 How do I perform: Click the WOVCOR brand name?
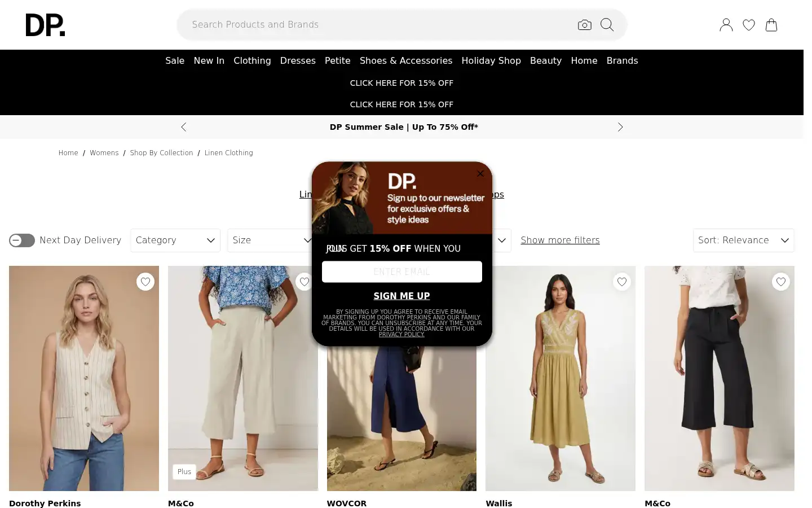point(347,503)
